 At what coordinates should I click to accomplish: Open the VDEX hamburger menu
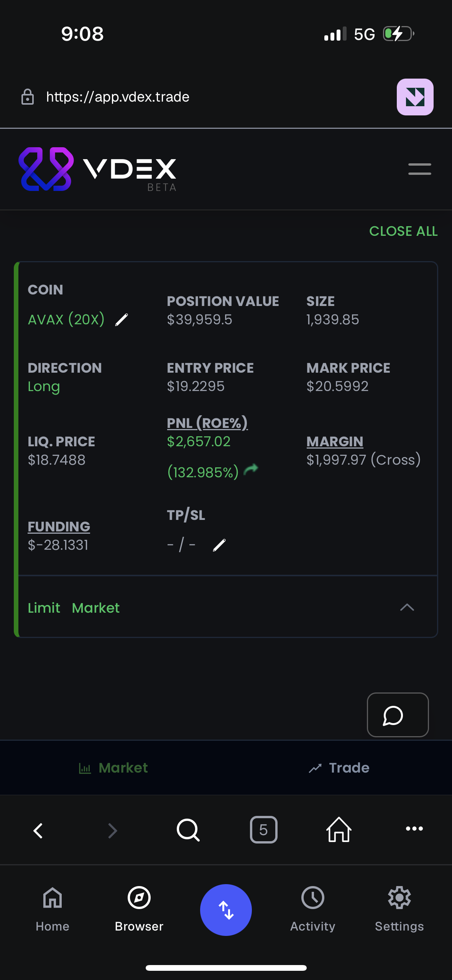pos(419,169)
